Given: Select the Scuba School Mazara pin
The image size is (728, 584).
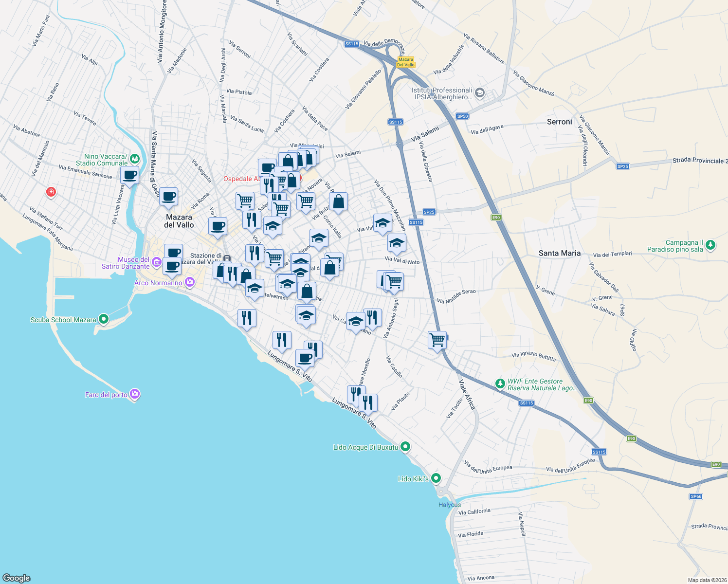Looking at the screenshot, I should (x=103, y=319).
